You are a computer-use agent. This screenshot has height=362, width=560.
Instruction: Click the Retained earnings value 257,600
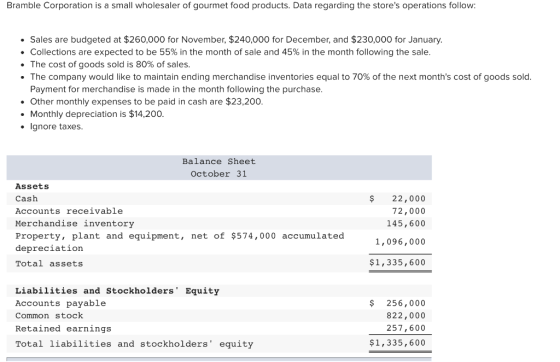(406, 328)
